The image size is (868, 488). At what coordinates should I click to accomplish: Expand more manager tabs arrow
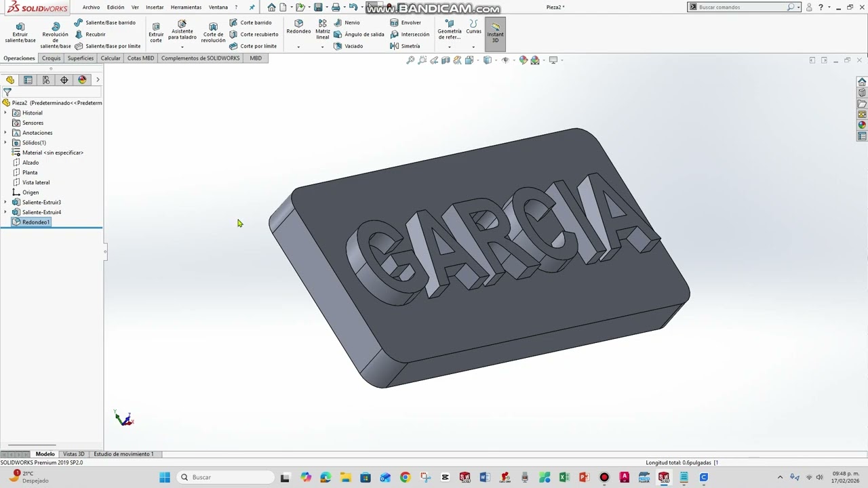(98, 80)
